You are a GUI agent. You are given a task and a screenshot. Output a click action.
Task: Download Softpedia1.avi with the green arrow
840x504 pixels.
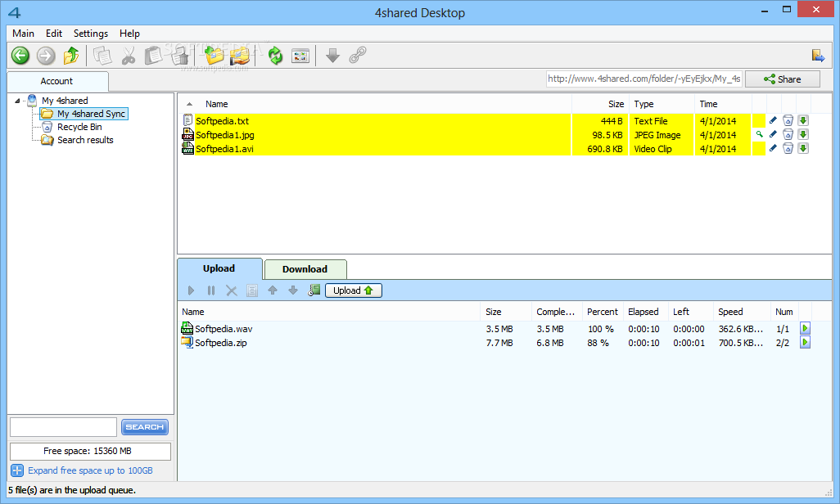coord(803,148)
